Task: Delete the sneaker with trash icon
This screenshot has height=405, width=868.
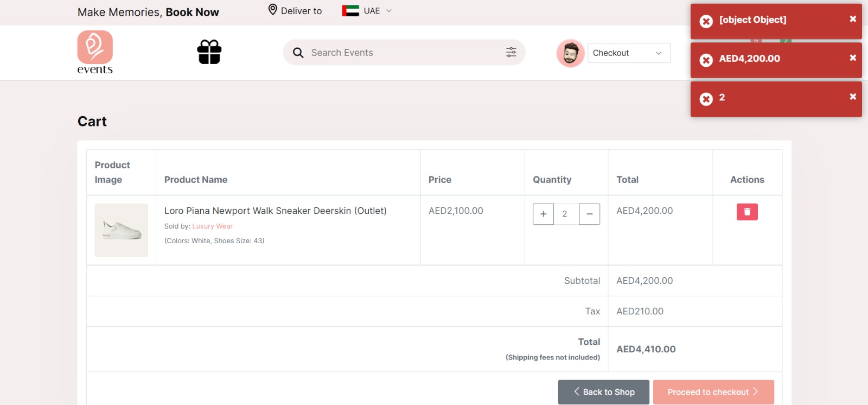Action: [746, 212]
